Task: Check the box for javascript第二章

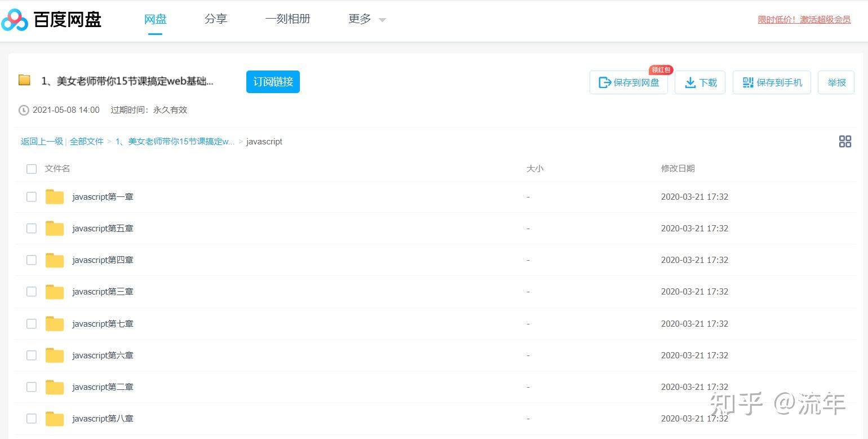Action: [32, 387]
